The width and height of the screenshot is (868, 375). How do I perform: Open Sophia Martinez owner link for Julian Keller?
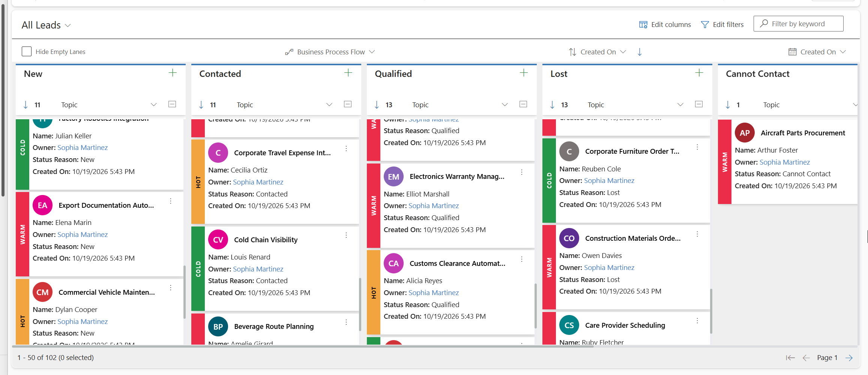(83, 148)
